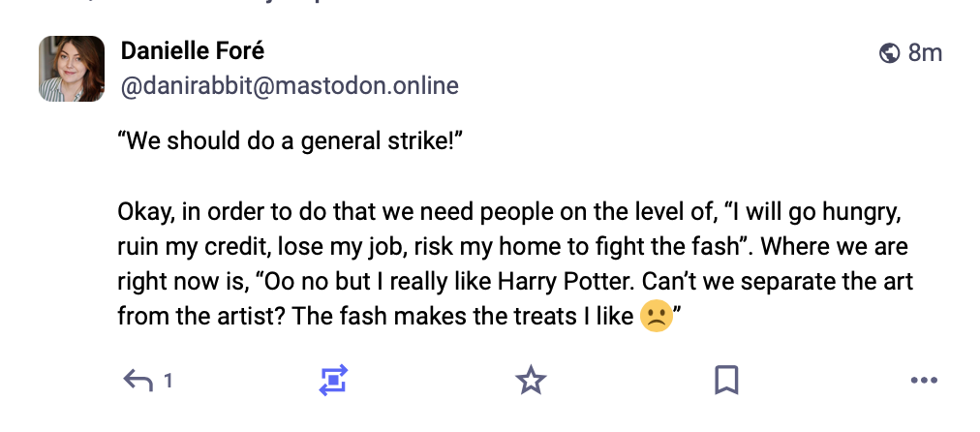Boost this post with the repeat icon
The image size is (980, 432).
333,381
